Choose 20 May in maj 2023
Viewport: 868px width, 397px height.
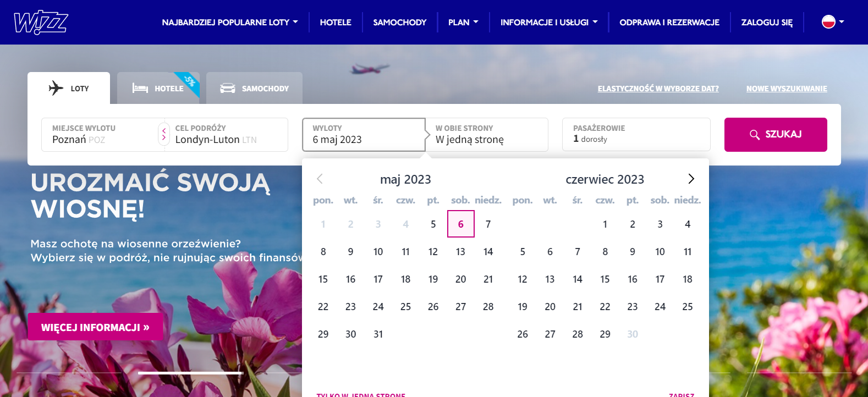pyautogui.click(x=461, y=279)
